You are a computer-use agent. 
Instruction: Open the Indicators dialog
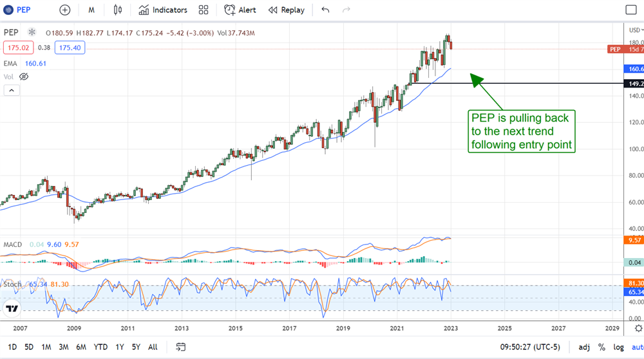pyautogui.click(x=163, y=10)
